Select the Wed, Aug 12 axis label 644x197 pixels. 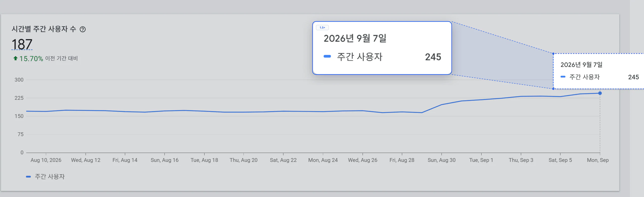point(86,160)
